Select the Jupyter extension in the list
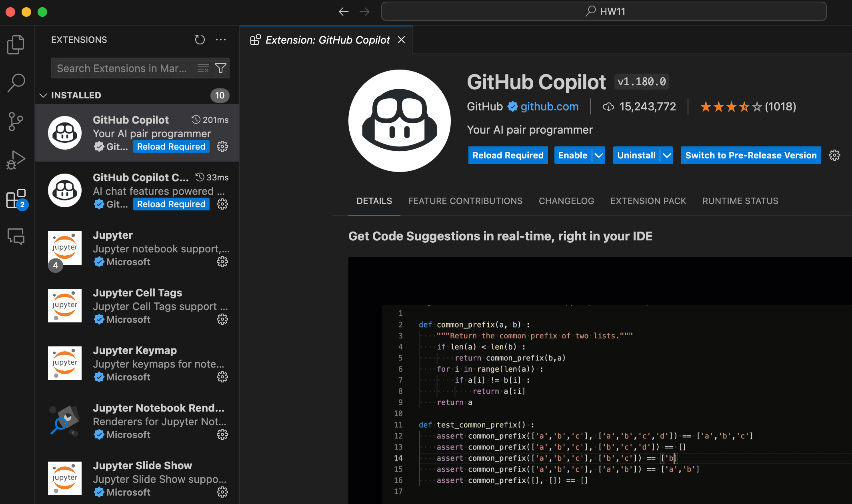This screenshot has height=504, width=852. [137, 248]
